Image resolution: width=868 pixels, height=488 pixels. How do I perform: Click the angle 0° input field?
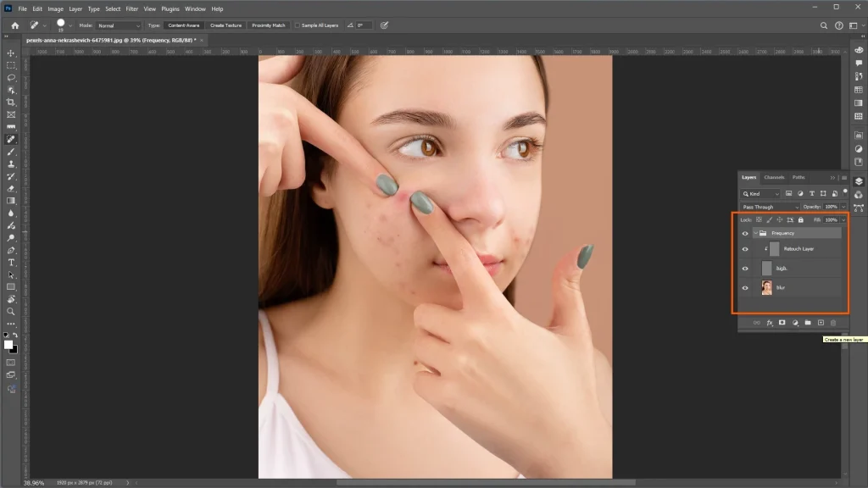tap(363, 25)
